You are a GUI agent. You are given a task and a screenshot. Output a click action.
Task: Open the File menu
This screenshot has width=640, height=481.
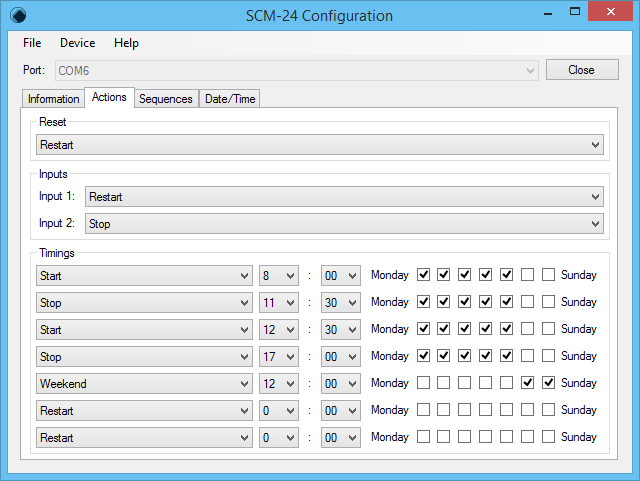coord(32,43)
